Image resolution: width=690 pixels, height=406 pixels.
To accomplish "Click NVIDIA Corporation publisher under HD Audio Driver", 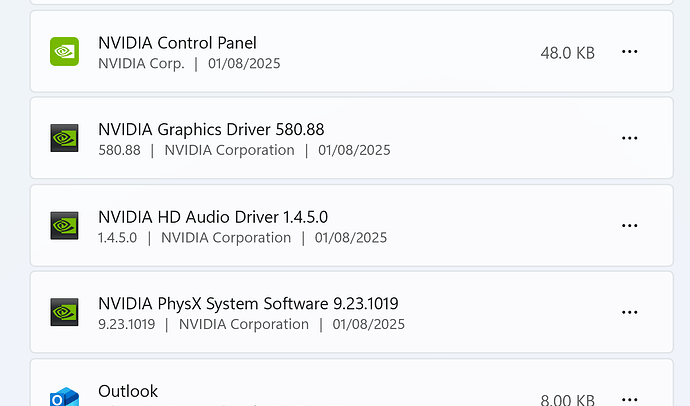I will (226, 238).
